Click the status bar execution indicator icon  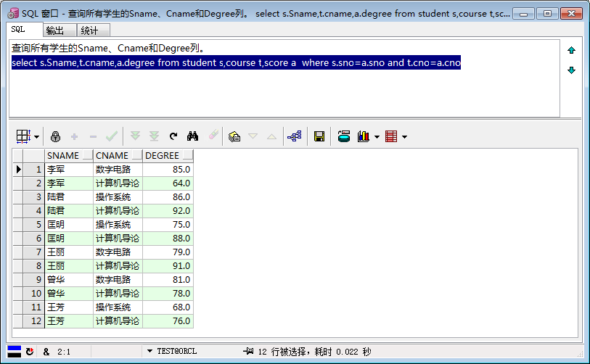[15, 352]
